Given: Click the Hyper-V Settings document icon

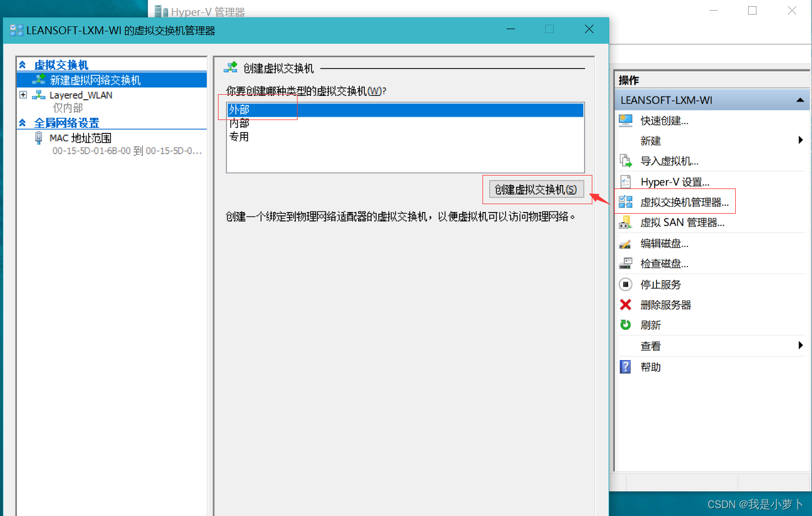Looking at the screenshot, I should click(x=625, y=182).
